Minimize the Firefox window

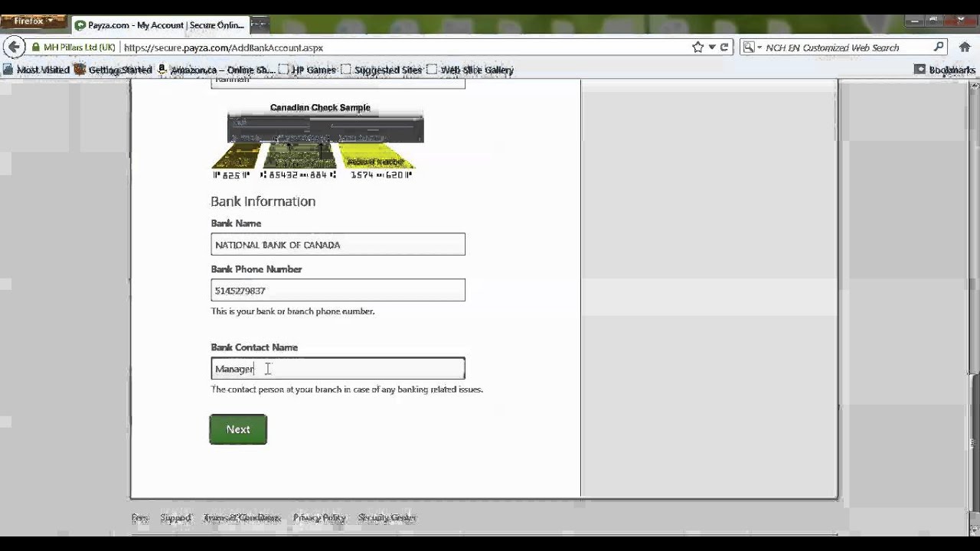(914, 21)
